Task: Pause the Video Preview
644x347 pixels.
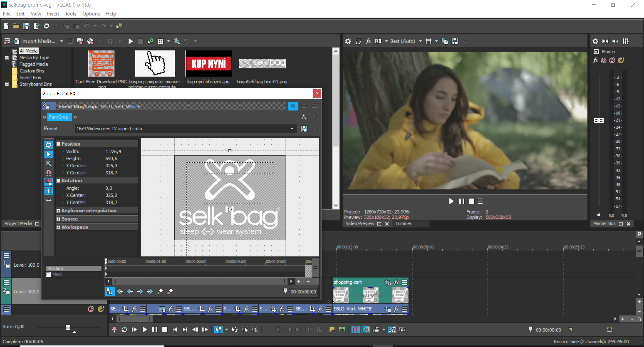Action: tap(462, 201)
